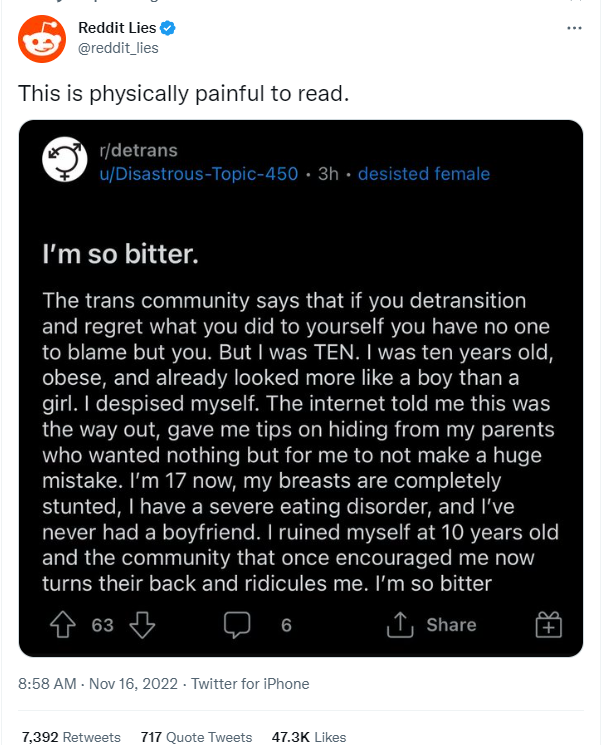Click the gift award icon

click(x=549, y=625)
